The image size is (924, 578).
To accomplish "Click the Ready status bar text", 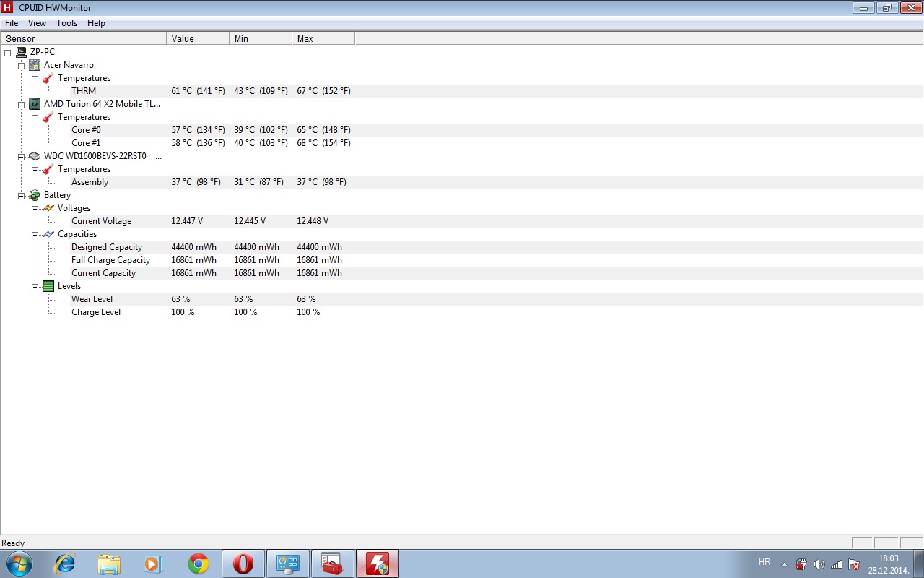I will pyautogui.click(x=13, y=543).
